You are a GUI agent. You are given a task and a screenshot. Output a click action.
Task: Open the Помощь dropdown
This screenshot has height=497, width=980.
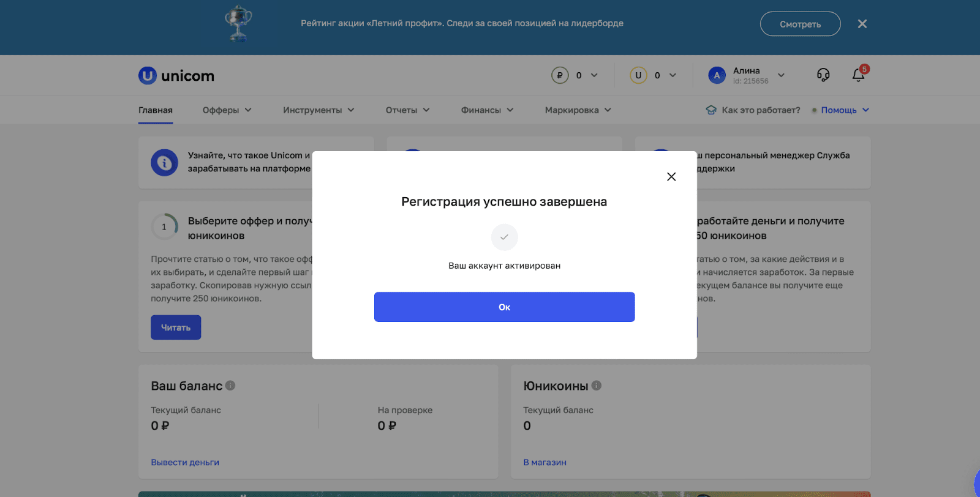(x=845, y=110)
